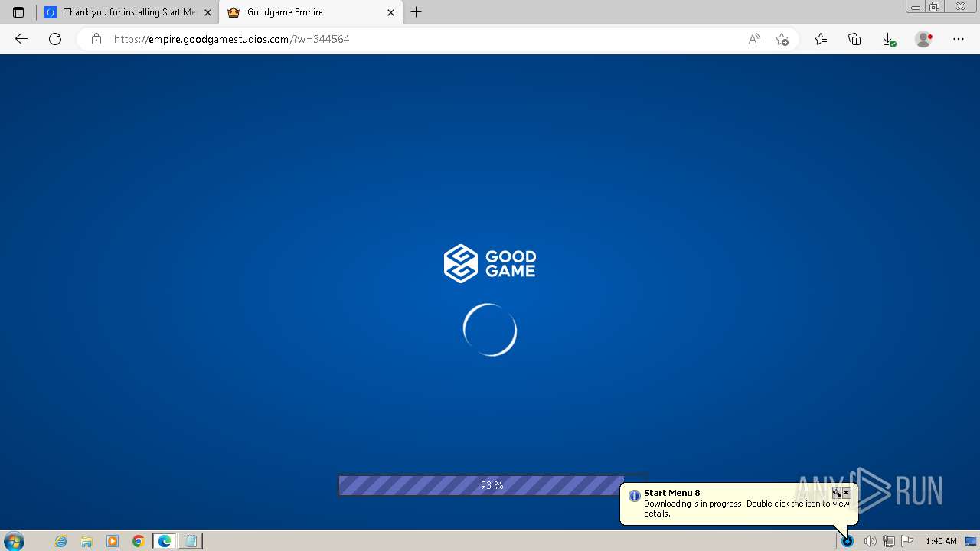Add this page to favorites
980x551 pixels.
click(x=782, y=39)
